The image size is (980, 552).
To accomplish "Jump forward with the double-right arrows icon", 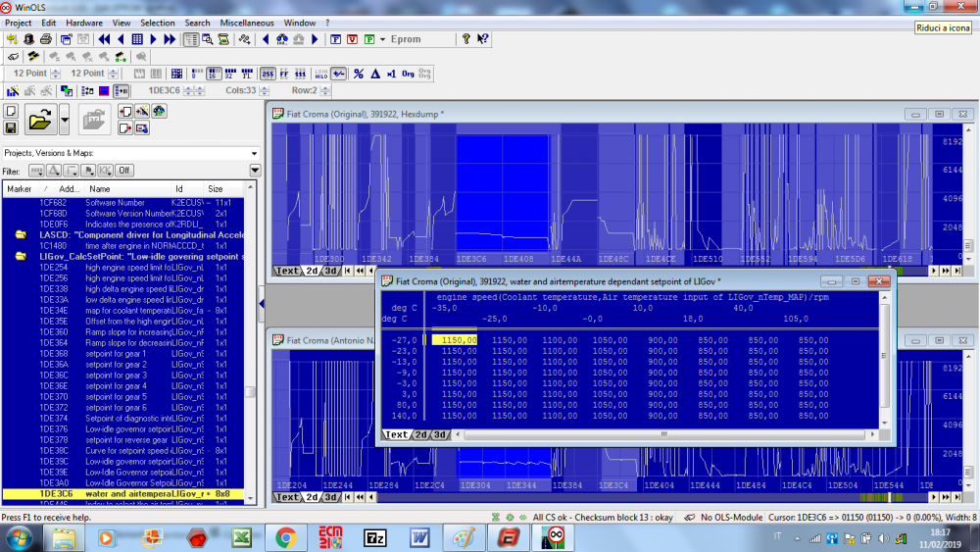I will point(170,39).
